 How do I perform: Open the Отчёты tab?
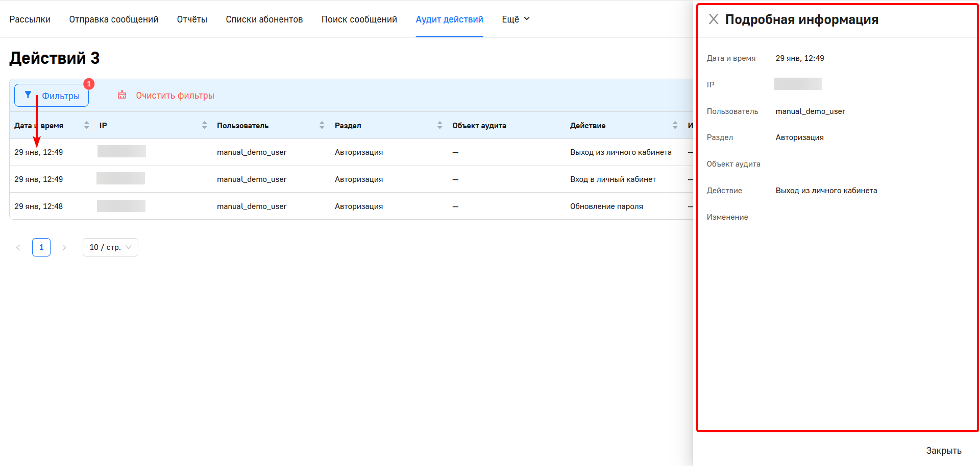point(192,19)
